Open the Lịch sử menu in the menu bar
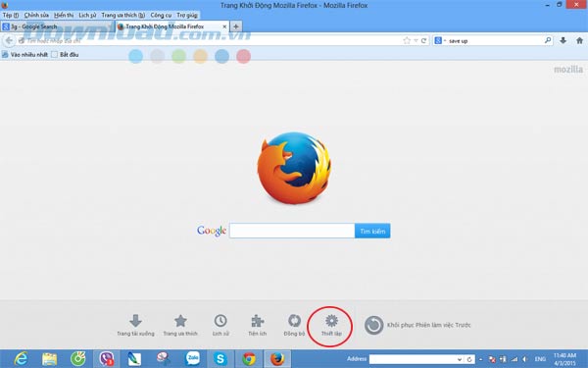 [87, 15]
